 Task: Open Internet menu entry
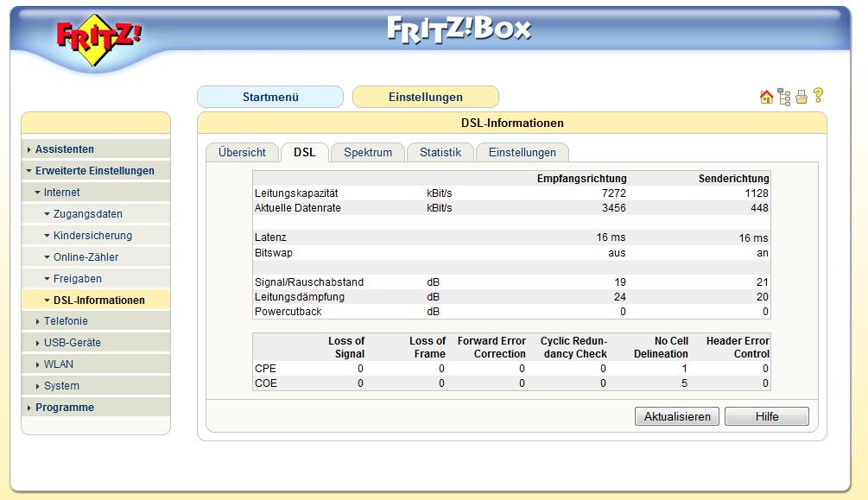point(61,192)
